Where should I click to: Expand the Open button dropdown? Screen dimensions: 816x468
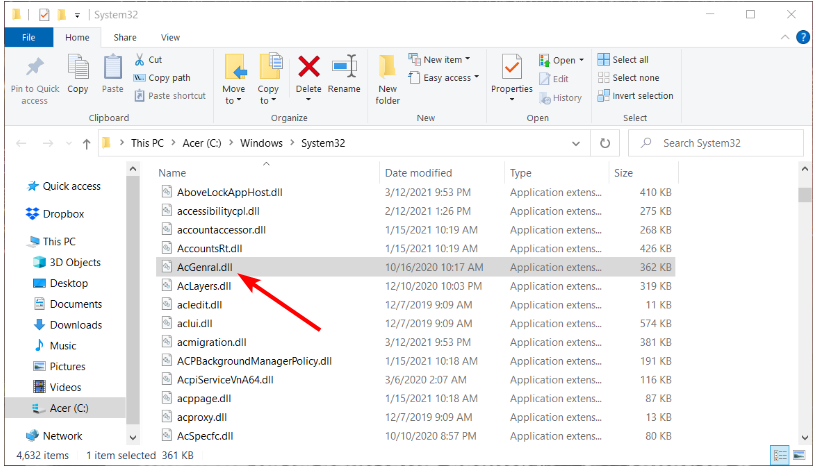pos(581,60)
